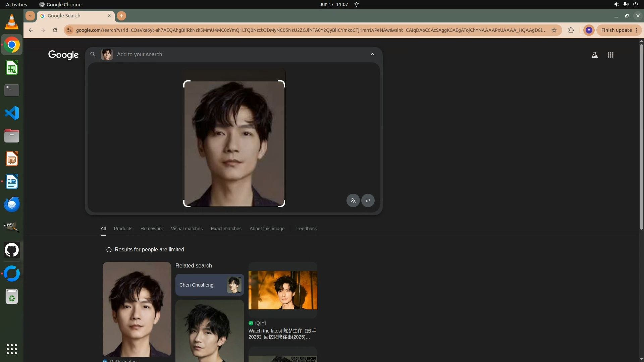Open the tab search dropdown arrow

30,16
